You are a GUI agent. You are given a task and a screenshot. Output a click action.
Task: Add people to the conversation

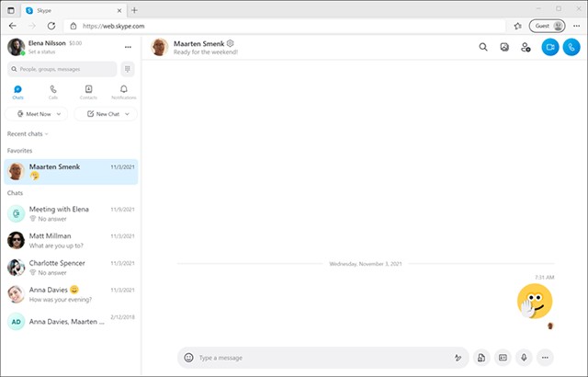pos(526,47)
